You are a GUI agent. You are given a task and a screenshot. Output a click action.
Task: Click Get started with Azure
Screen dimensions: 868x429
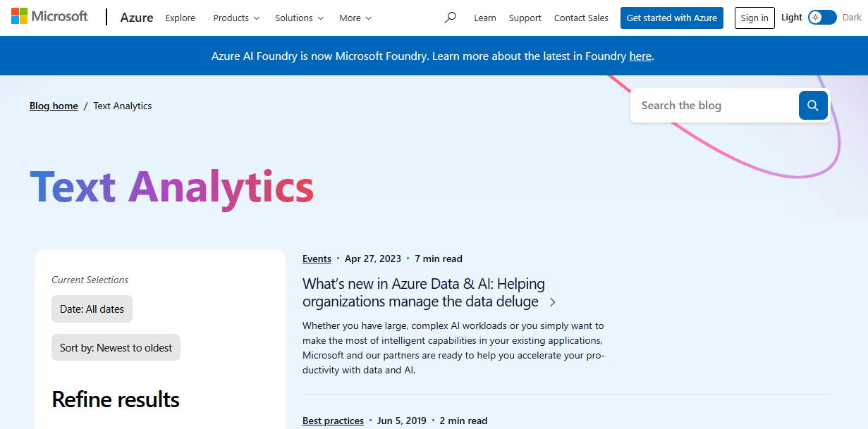pyautogui.click(x=671, y=18)
